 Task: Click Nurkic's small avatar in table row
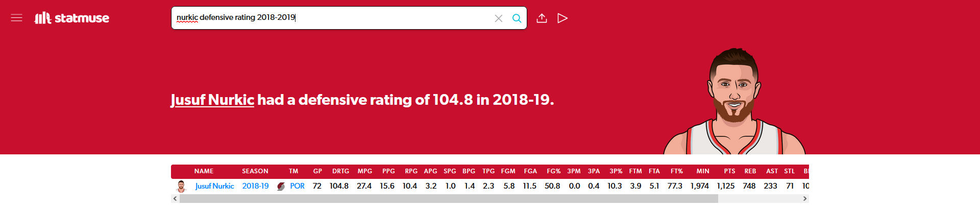coord(181,186)
